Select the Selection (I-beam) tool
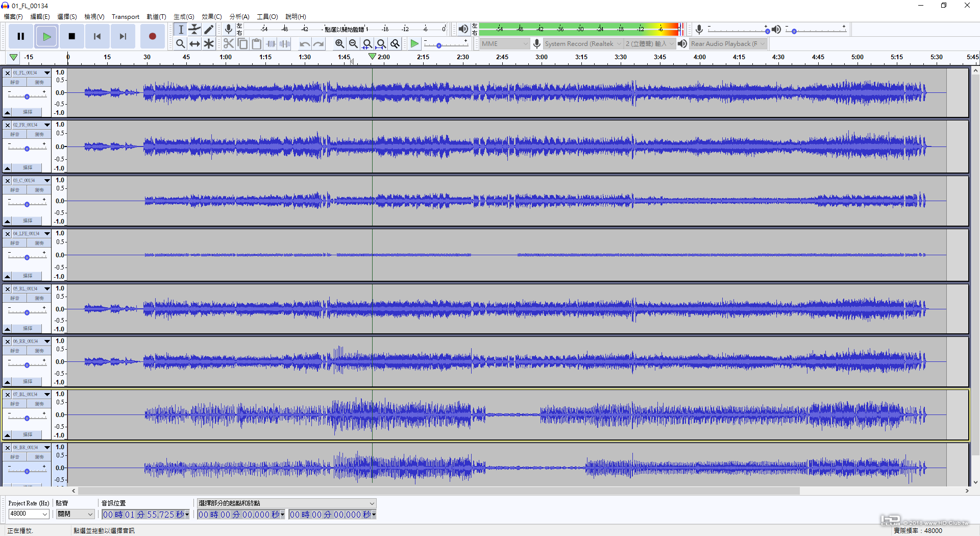This screenshot has height=536, width=980. [181, 30]
